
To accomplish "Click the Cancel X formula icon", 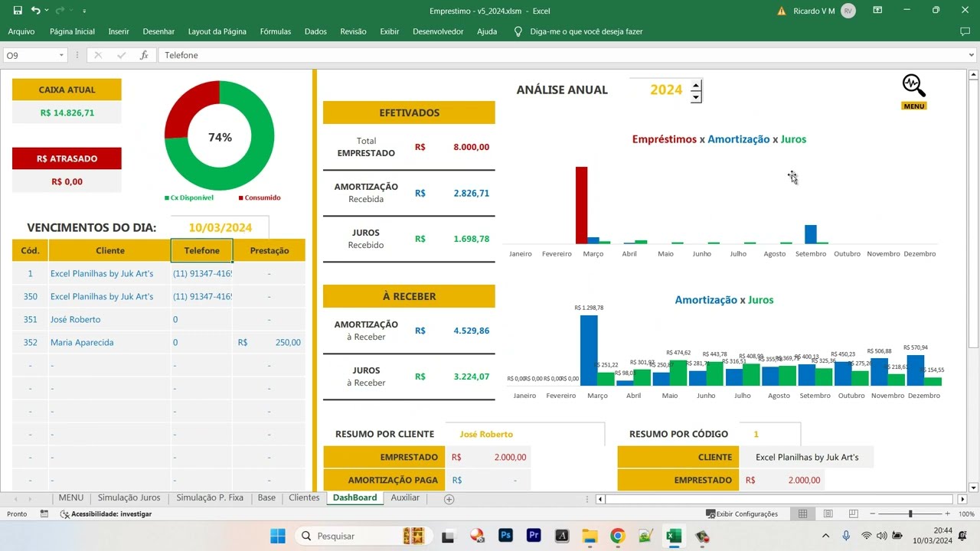I will 98,55.
